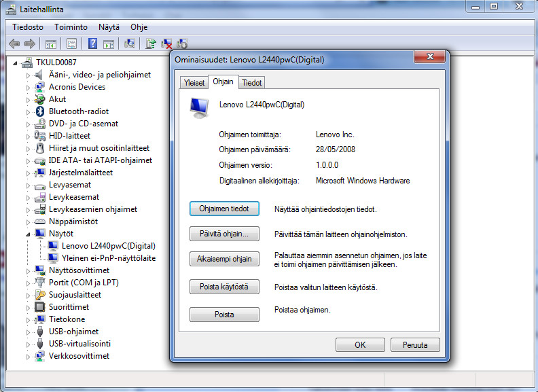Viewport: 538px width, 392px height.
Task: Expand the Näyttösovittimet node
Action: coord(28,271)
